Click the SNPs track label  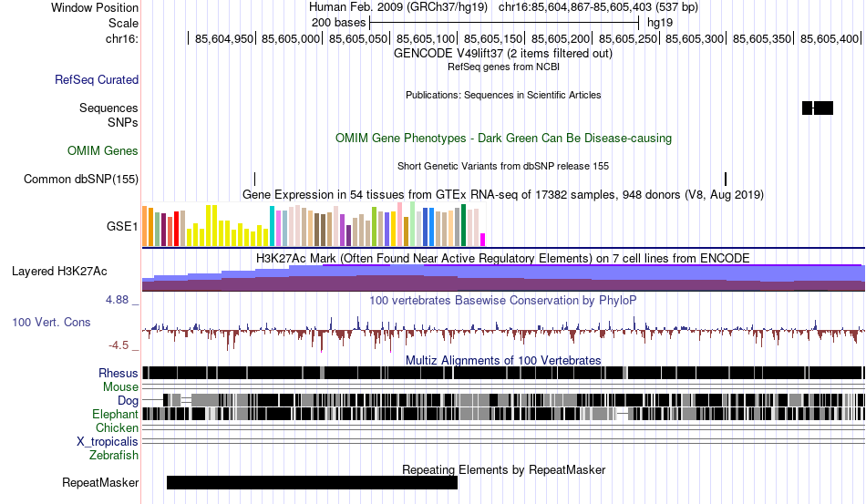pos(123,122)
